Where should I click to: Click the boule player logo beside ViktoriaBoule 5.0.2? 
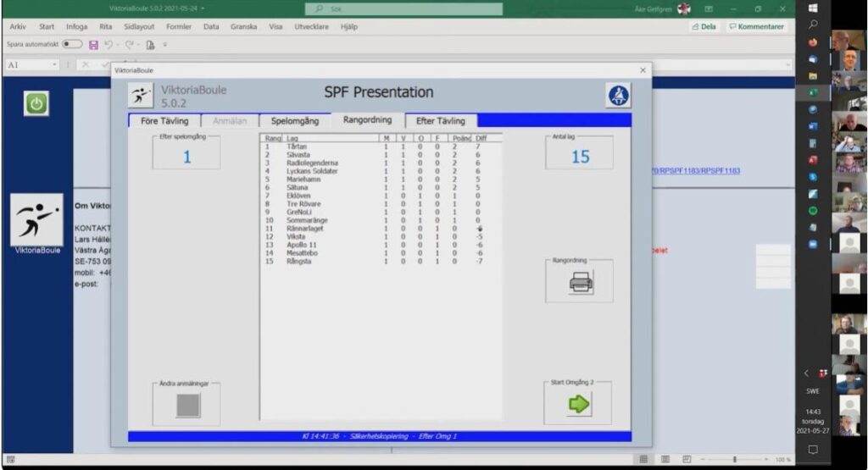(141, 96)
